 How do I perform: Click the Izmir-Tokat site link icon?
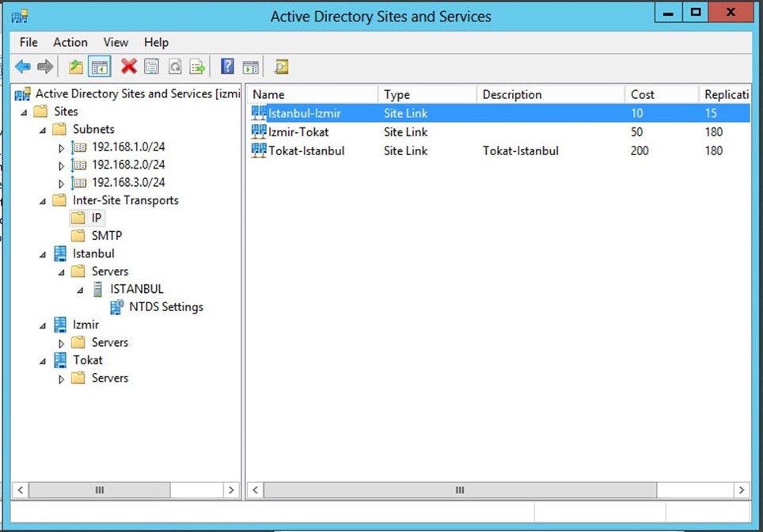point(258,131)
